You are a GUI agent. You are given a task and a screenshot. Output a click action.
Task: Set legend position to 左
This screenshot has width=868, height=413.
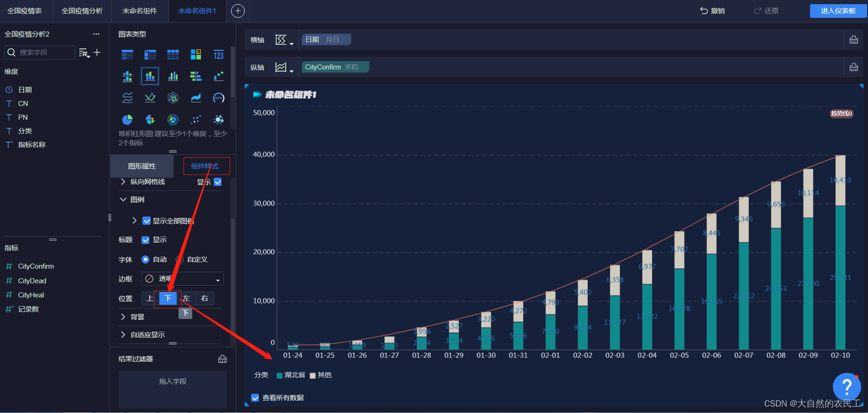tap(186, 298)
